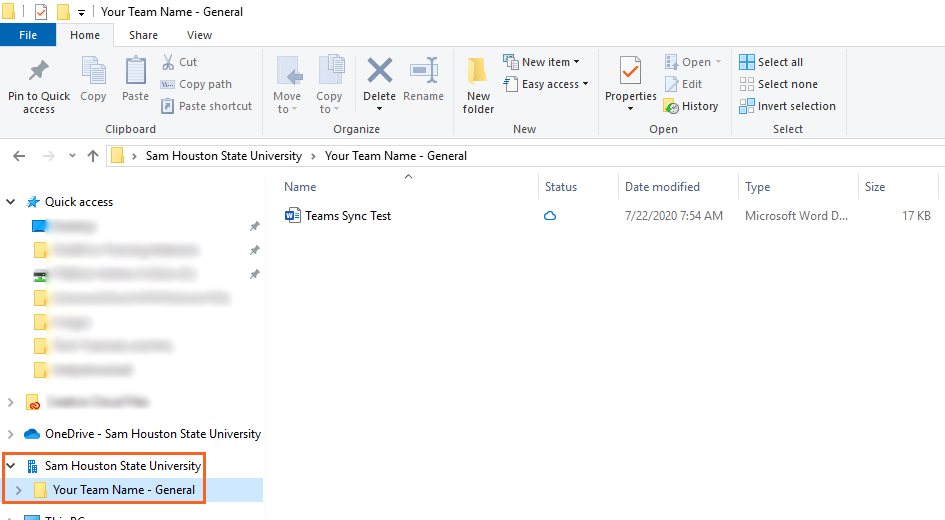Click cloud status icon for Teams Sync Test
Screen dimensions: 945x520
click(550, 216)
